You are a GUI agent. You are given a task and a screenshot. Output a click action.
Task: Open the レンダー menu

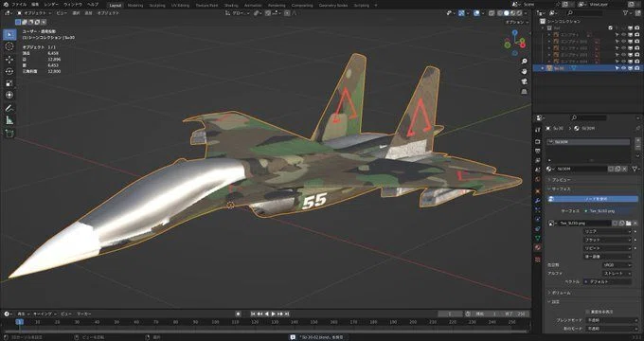(x=51, y=5)
